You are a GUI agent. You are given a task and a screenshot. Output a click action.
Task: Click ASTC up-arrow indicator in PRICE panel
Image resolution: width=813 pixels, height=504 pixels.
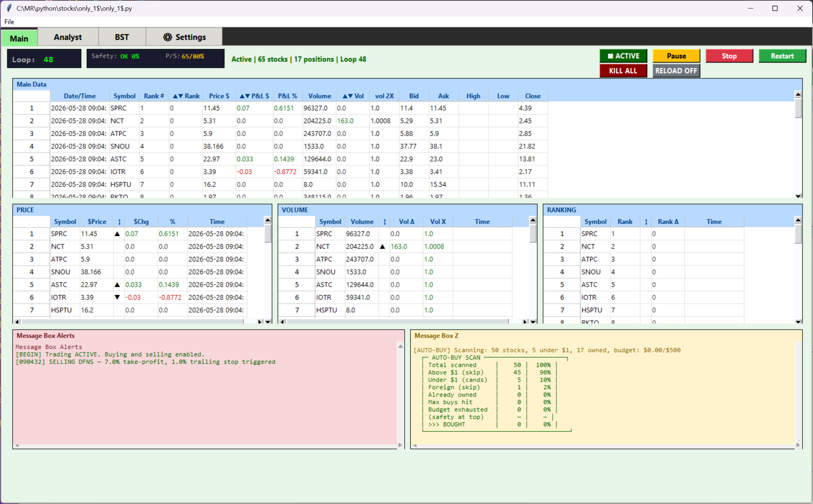[x=117, y=285]
